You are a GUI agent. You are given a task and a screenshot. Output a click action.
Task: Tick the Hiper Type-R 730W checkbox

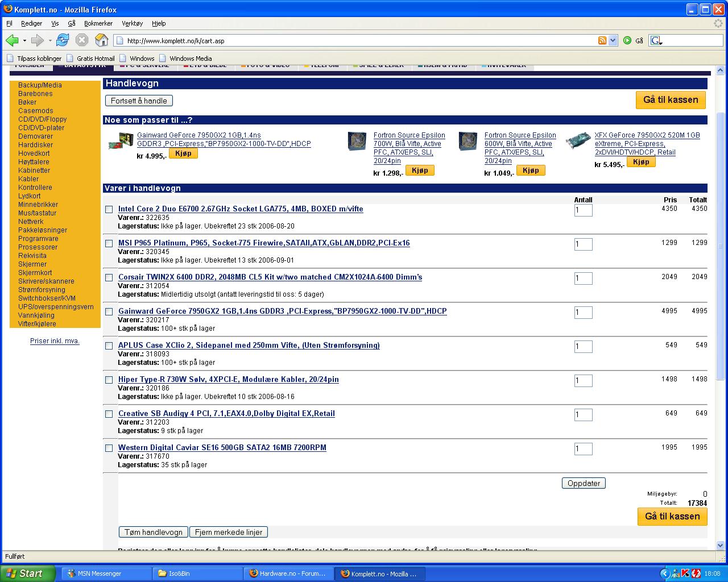(x=109, y=380)
